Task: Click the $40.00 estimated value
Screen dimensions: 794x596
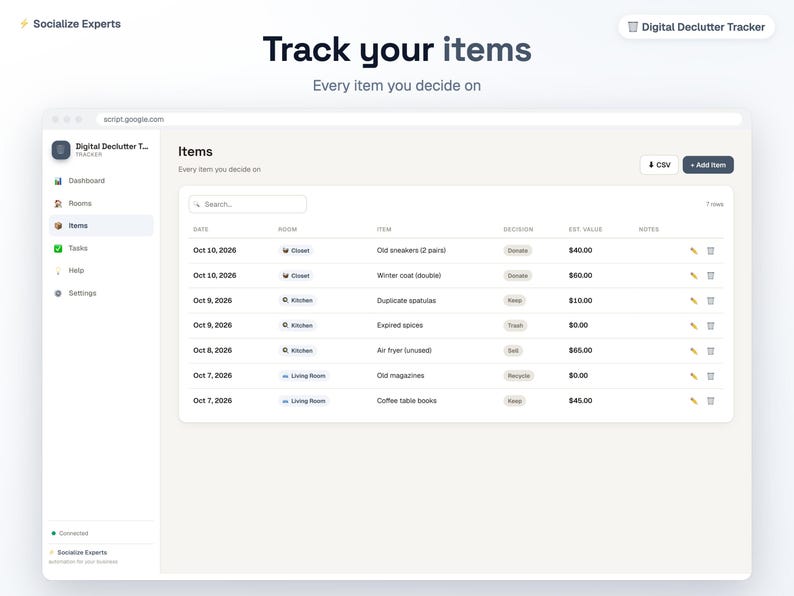Action: [x=580, y=250]
